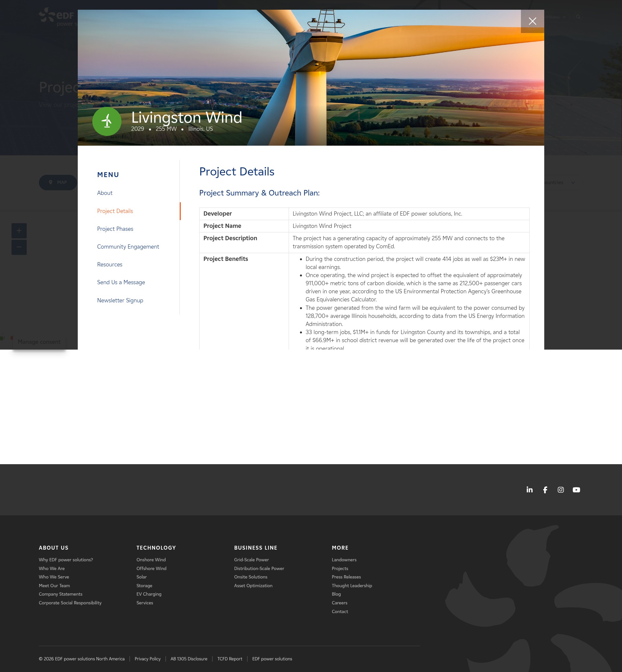
Task: Open Contact footer link
Action: [x=340, y=611]
